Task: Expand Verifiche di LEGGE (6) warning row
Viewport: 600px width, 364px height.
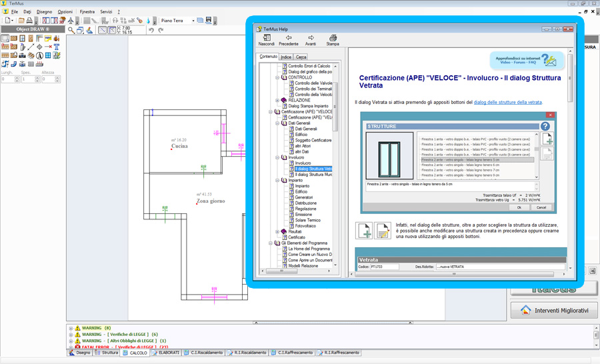Action: (x=71, y=335)
